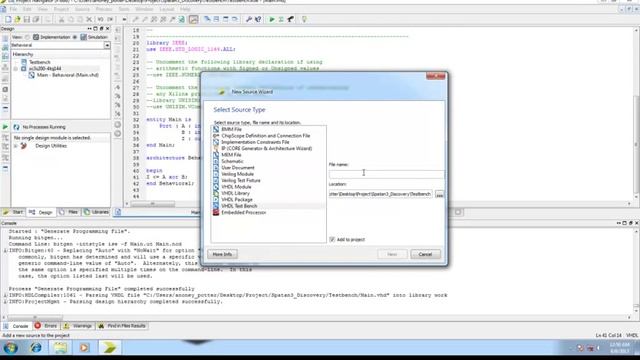Open Internet Explorer from taskbar
The height and width of the screenshot is (360, 640).
coord(36,348)
